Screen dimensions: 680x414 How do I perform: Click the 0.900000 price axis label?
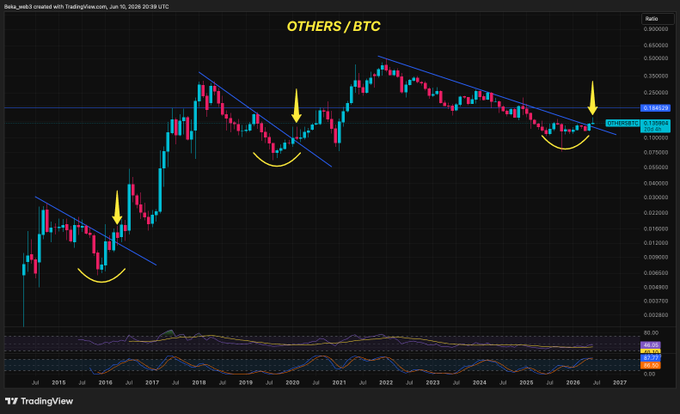(x=656, y=29)
